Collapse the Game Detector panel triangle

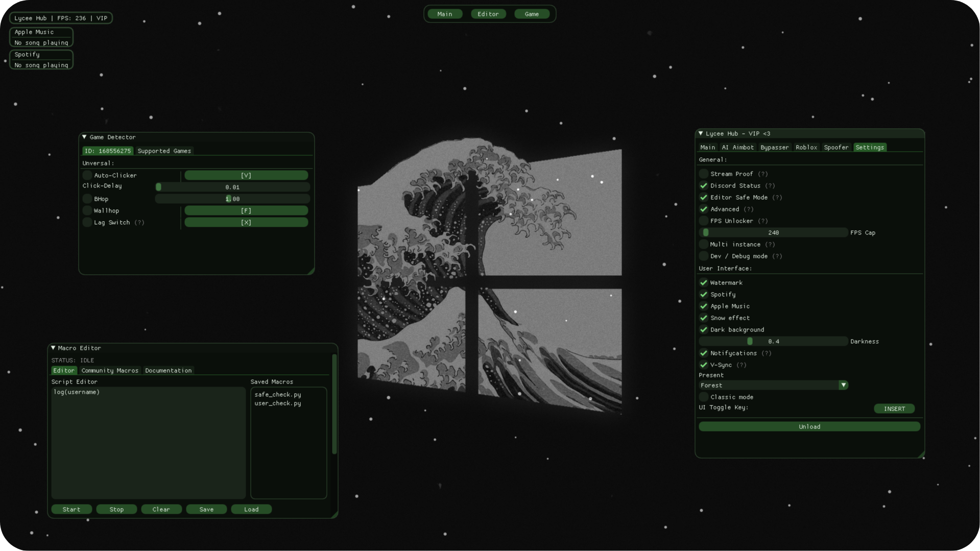click(x=84, y=137)
